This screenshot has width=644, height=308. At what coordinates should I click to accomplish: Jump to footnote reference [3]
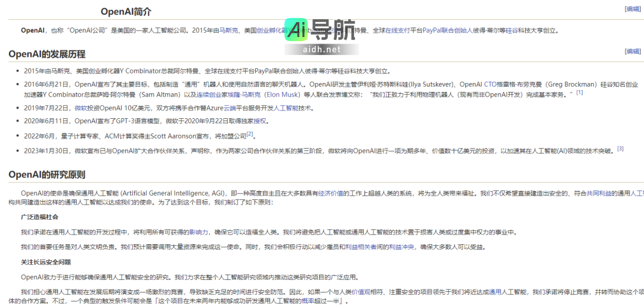click(x=620, y=149)
